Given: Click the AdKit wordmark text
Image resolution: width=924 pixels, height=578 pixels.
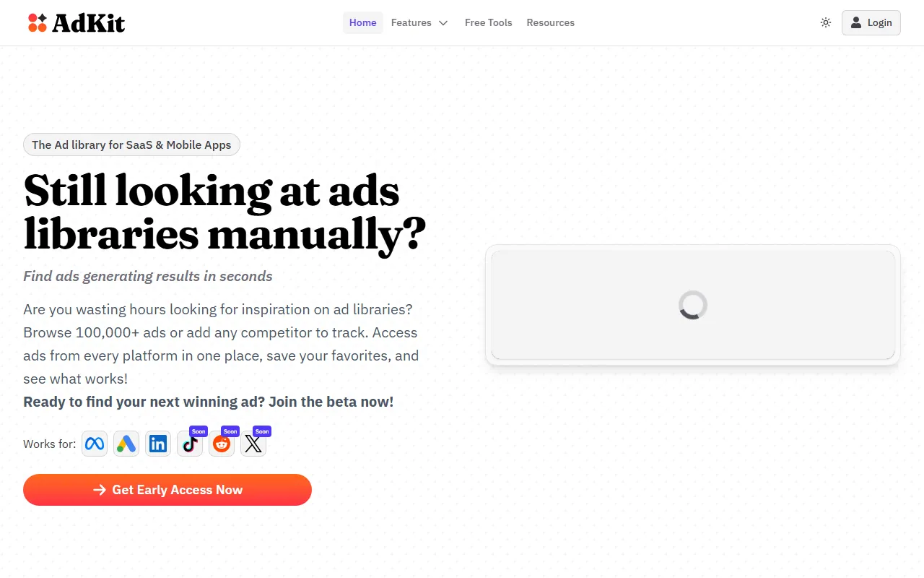Looking at the screenshot, I should tap(89, 23).
